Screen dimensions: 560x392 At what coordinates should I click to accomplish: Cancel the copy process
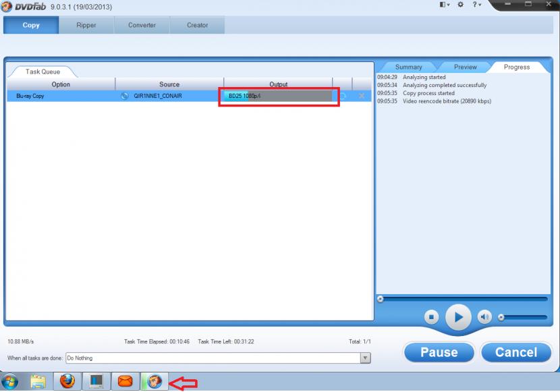[x=516, y=352]
